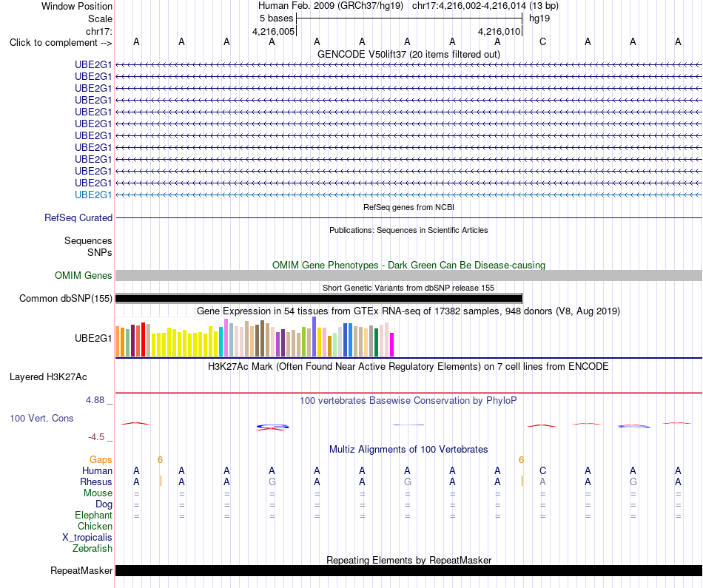Click the 4,216,005 coordinate label
The width and height of the screenshot is (703, 588).
click(x=274, y=31)
